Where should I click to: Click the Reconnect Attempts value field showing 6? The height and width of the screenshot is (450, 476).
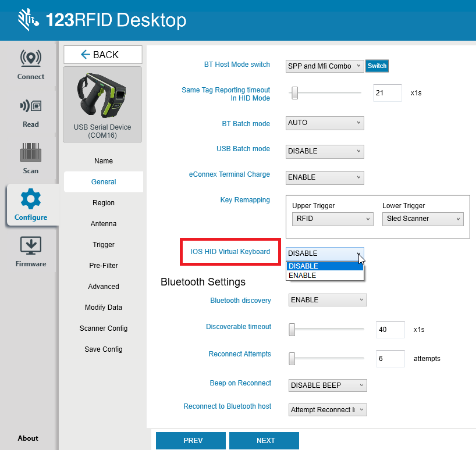tap(390, 358)
